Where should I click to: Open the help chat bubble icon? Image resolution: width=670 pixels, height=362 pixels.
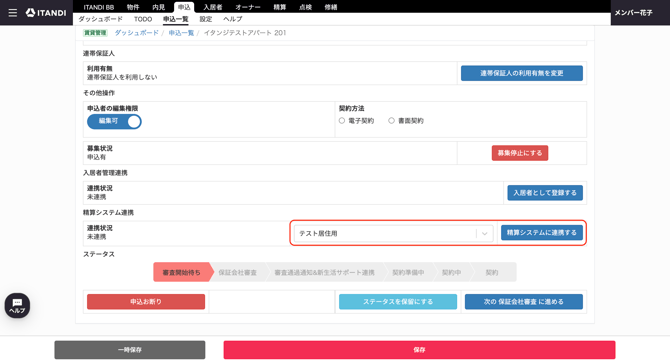[17, 305]
